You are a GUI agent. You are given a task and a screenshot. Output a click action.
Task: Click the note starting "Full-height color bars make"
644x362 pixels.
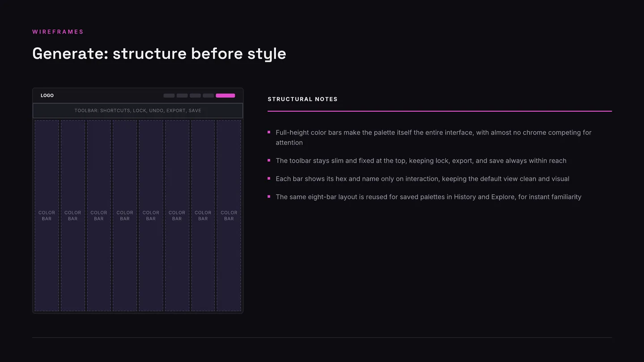pyautogui.click(x=433, y=138)
